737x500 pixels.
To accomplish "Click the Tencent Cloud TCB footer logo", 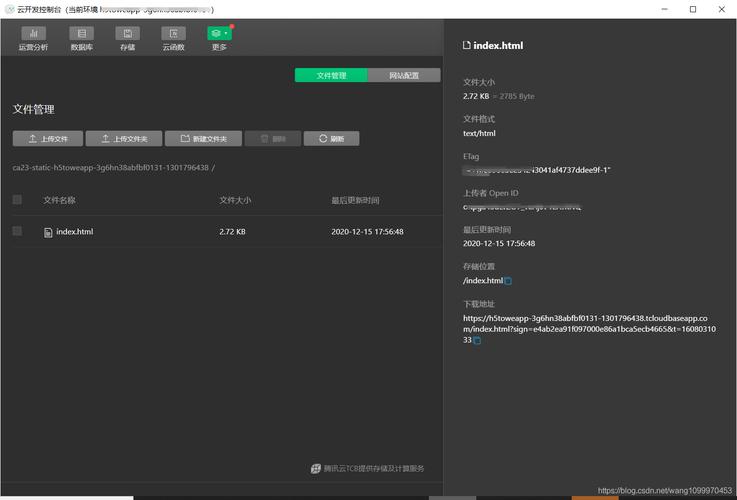I will (316, 468).
